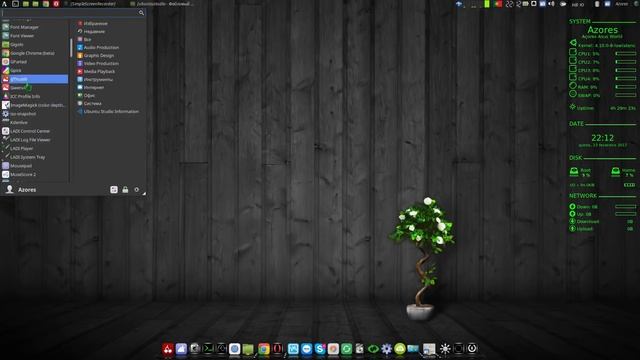
Task: Launch Mousepad text editor
Action: click(35, 166)
